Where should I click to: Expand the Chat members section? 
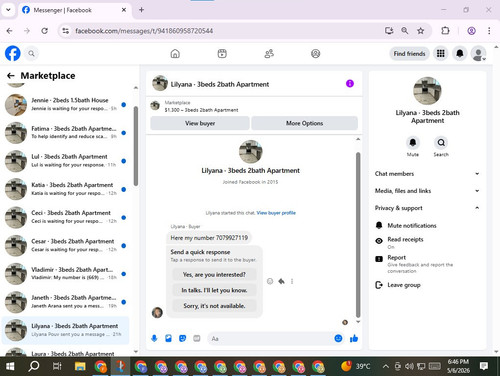[x=427, y=174]
